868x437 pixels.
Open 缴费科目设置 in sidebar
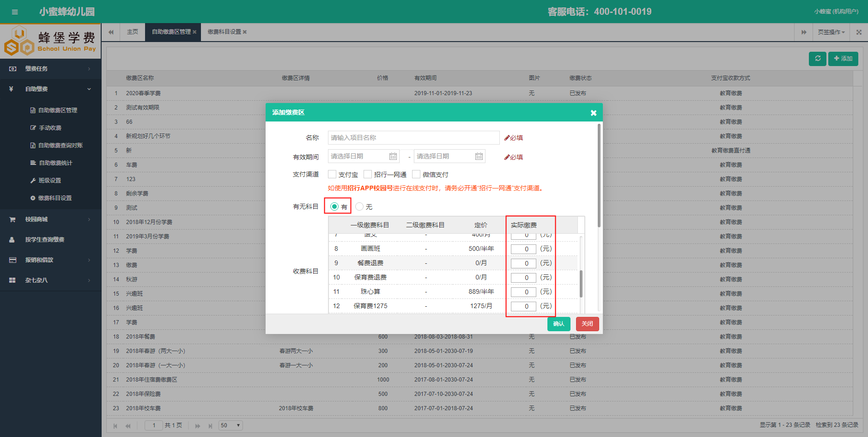(51, 198)
